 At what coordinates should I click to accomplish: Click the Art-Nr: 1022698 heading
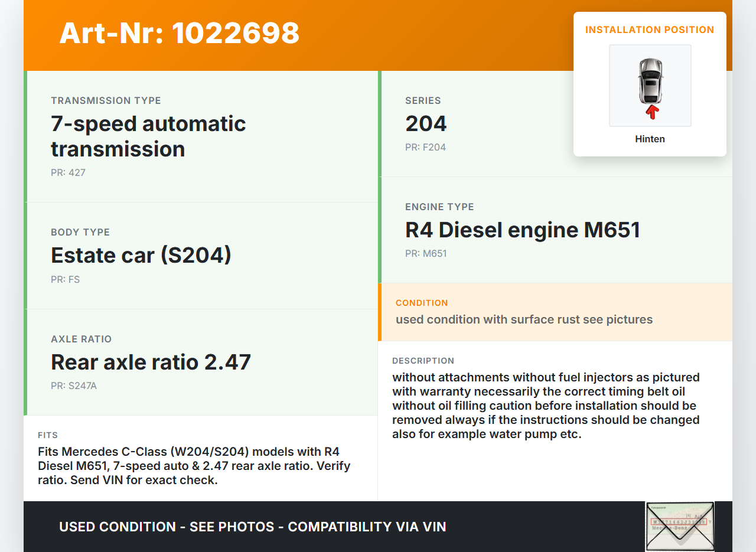tap(180, 33)
